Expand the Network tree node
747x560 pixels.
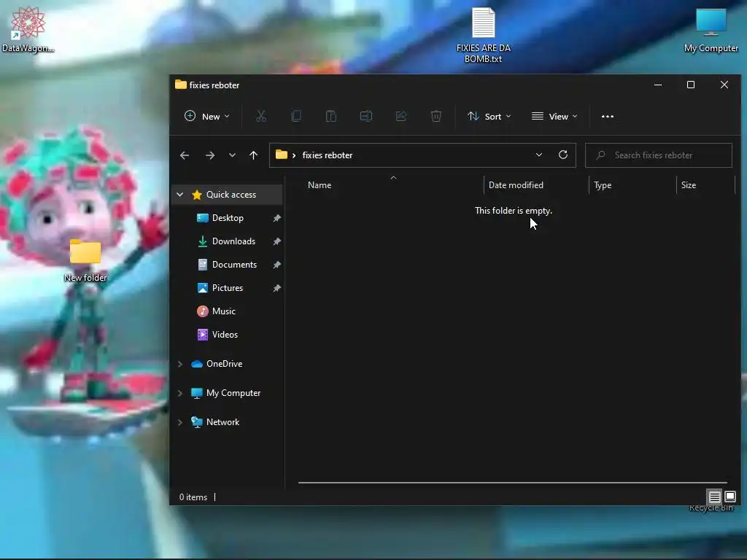point(180,422)
